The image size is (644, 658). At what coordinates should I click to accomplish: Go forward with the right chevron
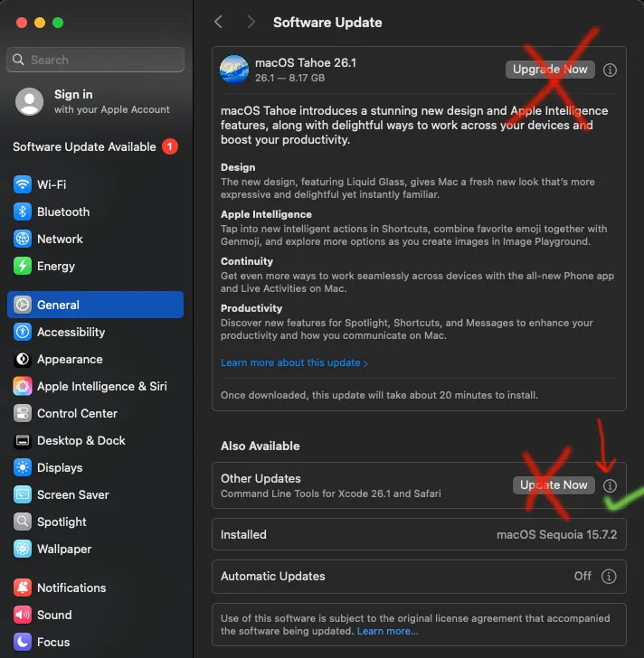click(x=251, y=22)
